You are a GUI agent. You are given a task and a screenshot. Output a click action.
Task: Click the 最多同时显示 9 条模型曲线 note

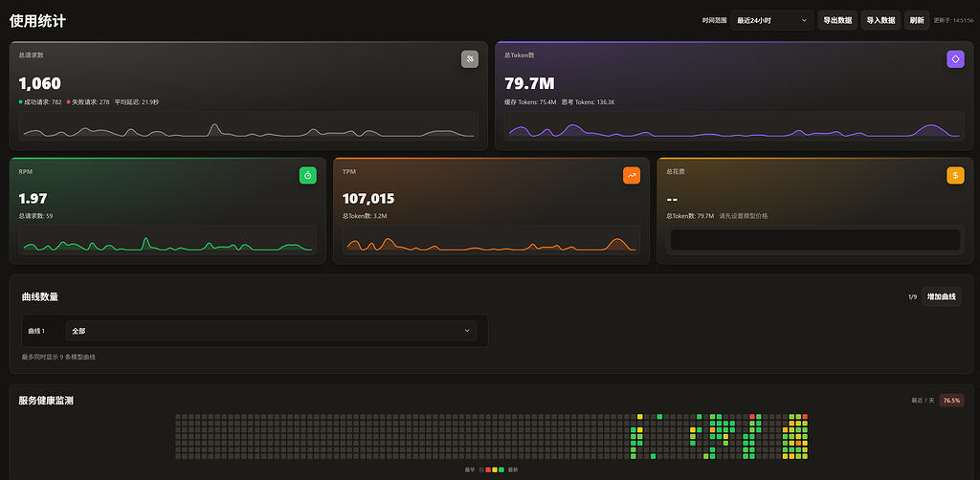pos(58,357)
